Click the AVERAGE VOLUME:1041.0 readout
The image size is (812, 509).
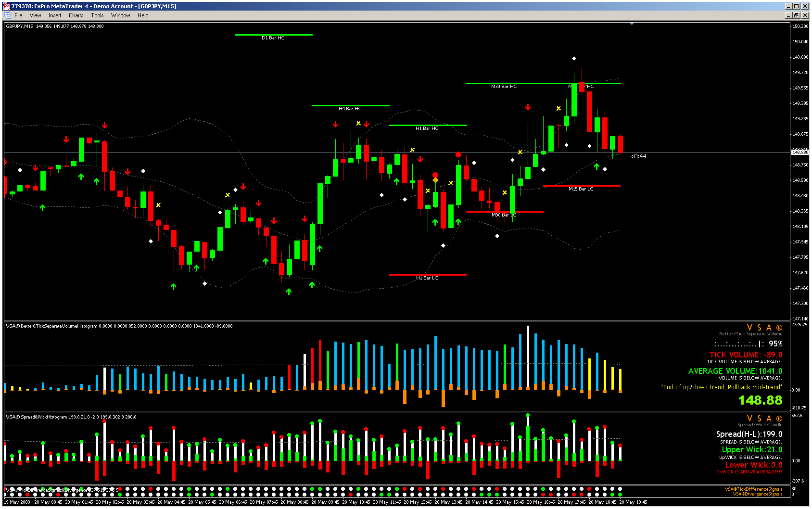coord(735,371)
